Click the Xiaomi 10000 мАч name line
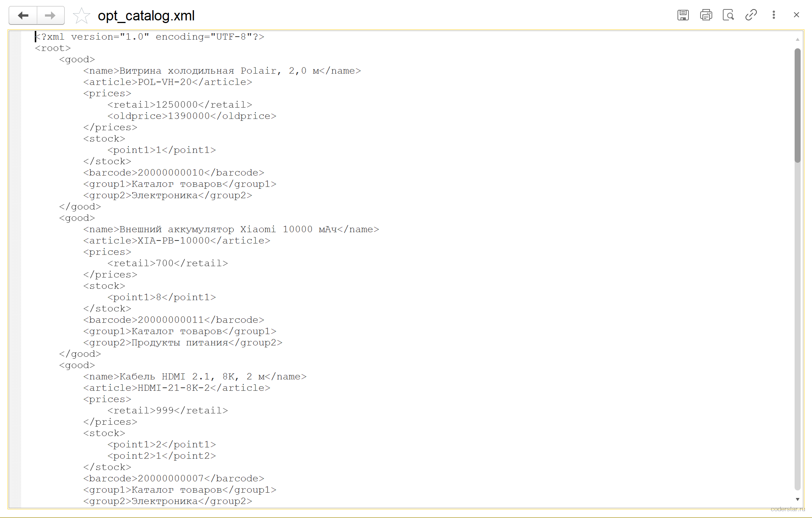812x518 pixels. tap(231, 230)
